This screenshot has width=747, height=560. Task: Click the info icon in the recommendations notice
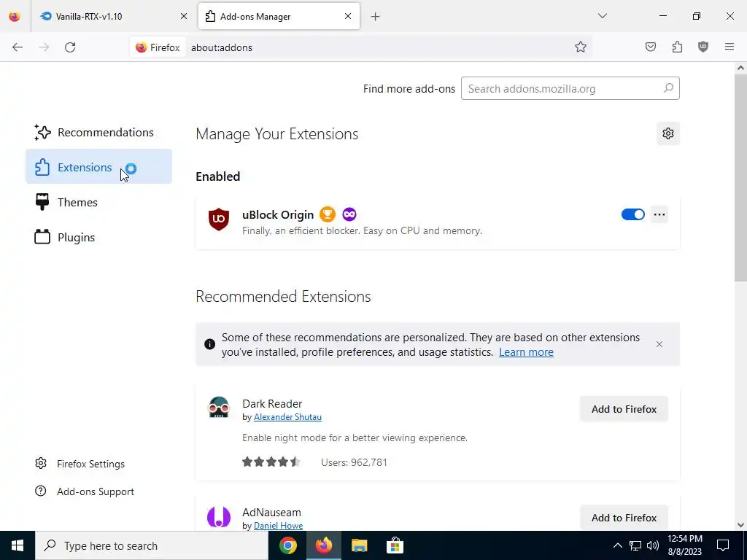tap(209, 344)
